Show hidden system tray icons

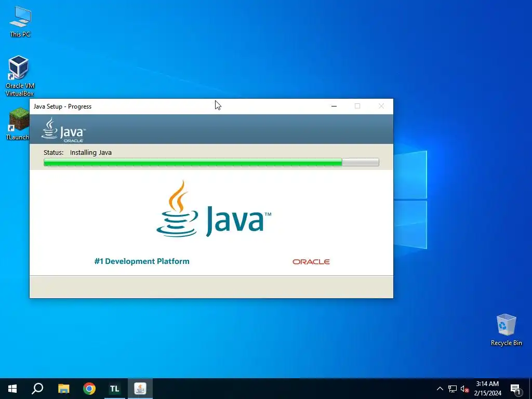[x=440, y=389]
